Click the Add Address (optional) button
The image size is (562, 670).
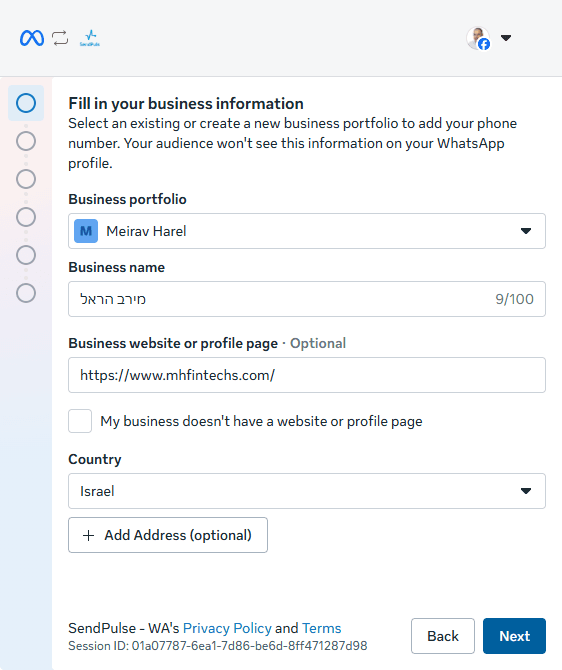(x=168, y=535)
